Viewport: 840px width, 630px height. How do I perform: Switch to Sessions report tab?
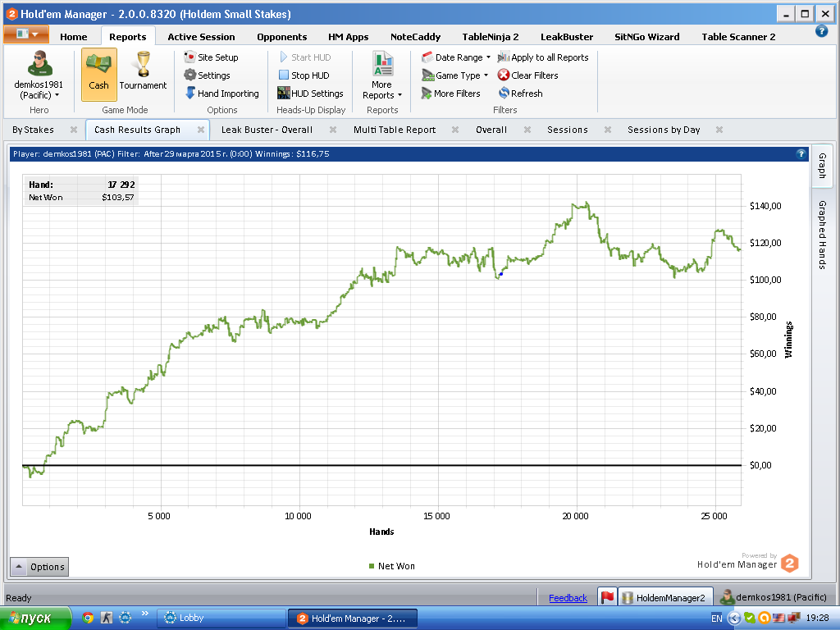coord(568,130)
